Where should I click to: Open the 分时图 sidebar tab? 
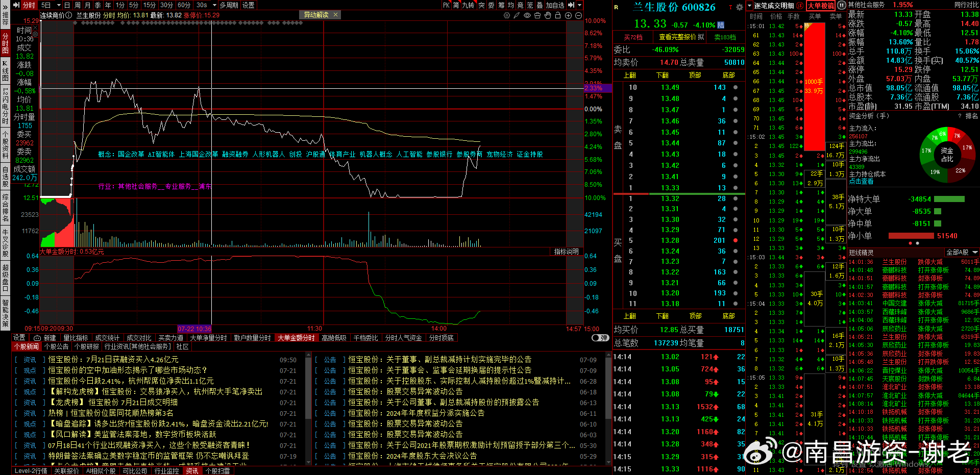(x=5, y=43)
